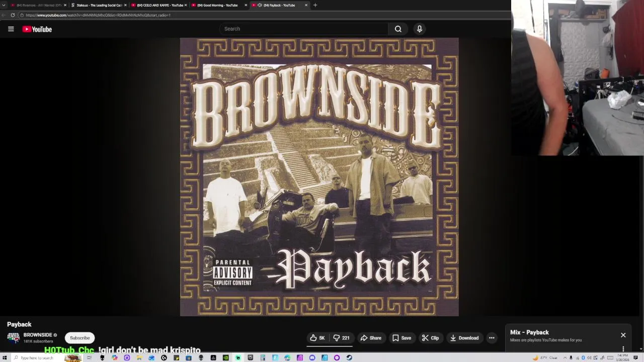Open Mix playlist options three-dot menu

(x=623, y=349)
